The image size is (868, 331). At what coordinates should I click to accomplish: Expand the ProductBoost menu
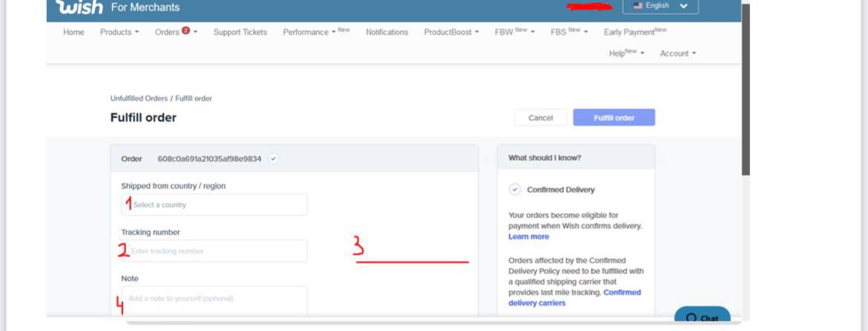coord(451,32)
